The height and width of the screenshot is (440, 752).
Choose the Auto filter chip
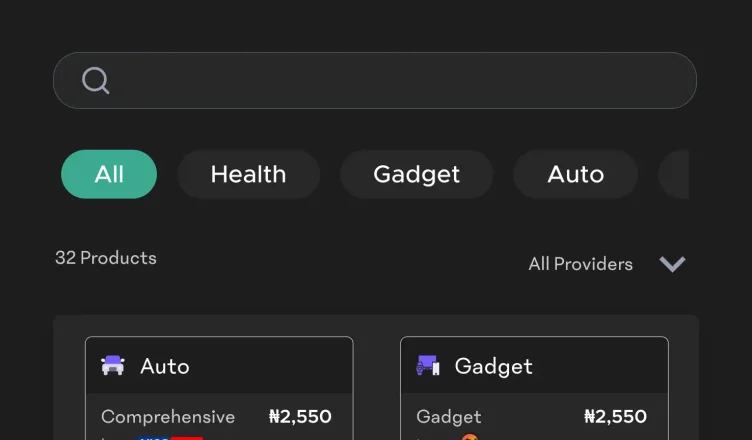(575, 174)
